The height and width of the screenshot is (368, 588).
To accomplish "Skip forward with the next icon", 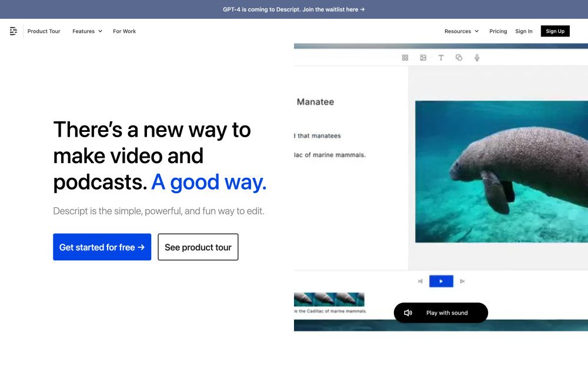I will tap(462, 281).
